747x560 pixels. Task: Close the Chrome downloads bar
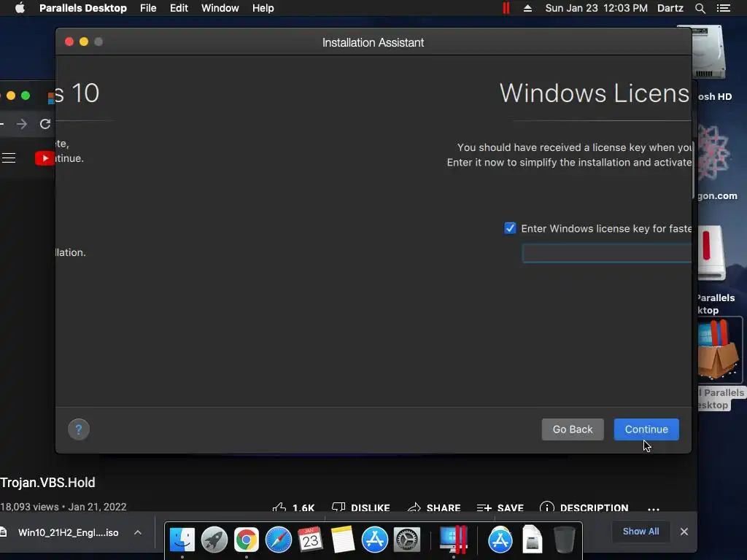tap(684, 532)
